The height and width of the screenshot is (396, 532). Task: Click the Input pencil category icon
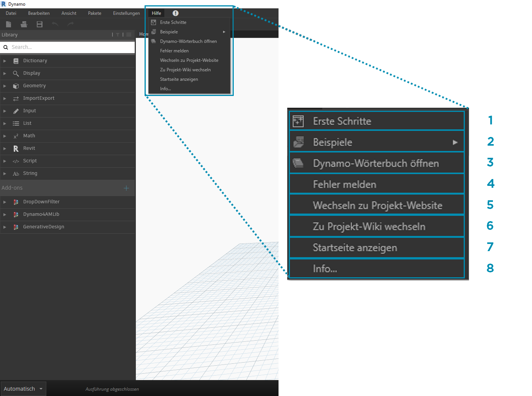(16, 111)
